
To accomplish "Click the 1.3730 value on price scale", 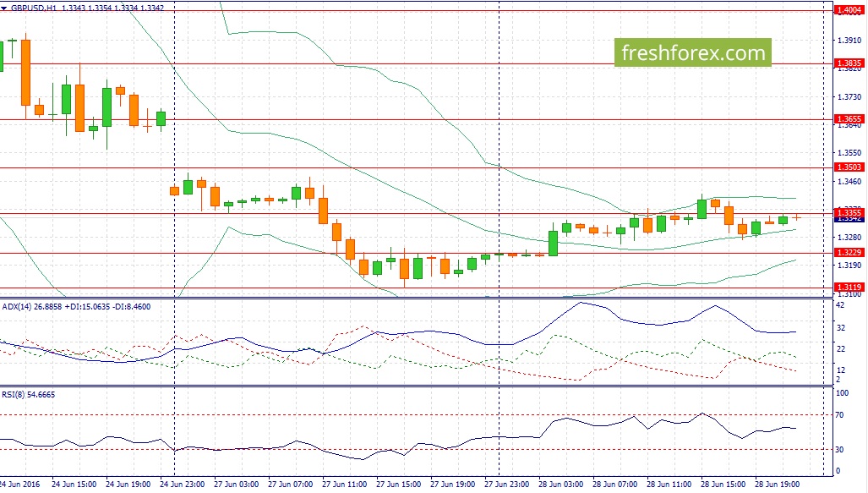I will click(x=849, y=97).
